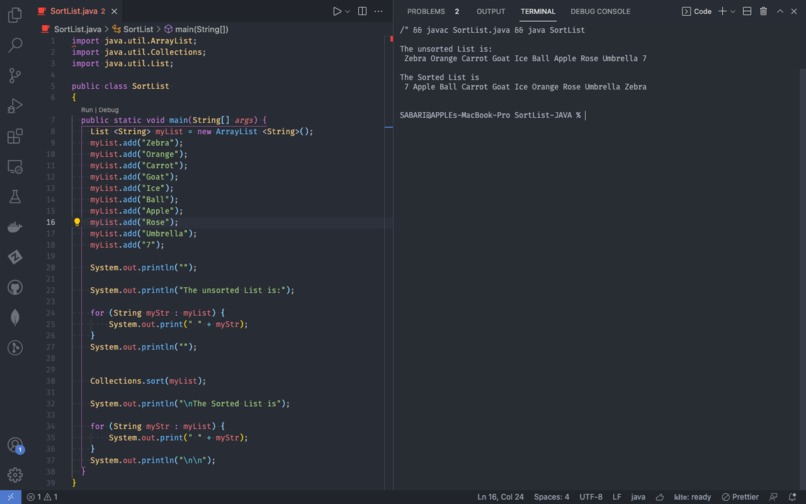Click the Prettier status entry
806x504 pixels.
click(x=740, y=497)
